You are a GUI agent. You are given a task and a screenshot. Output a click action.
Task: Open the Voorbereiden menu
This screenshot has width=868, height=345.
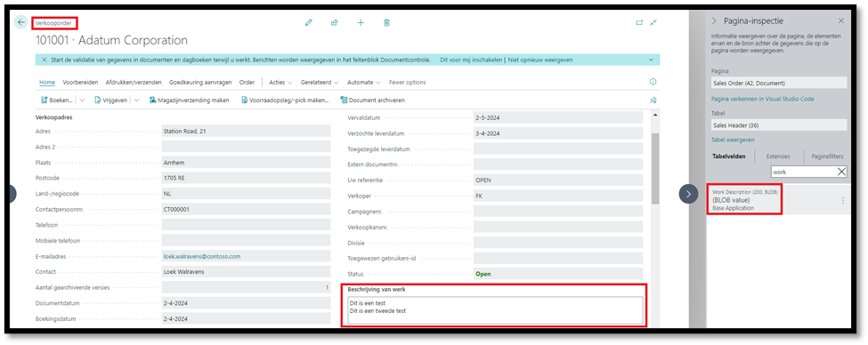coord(80,82)
